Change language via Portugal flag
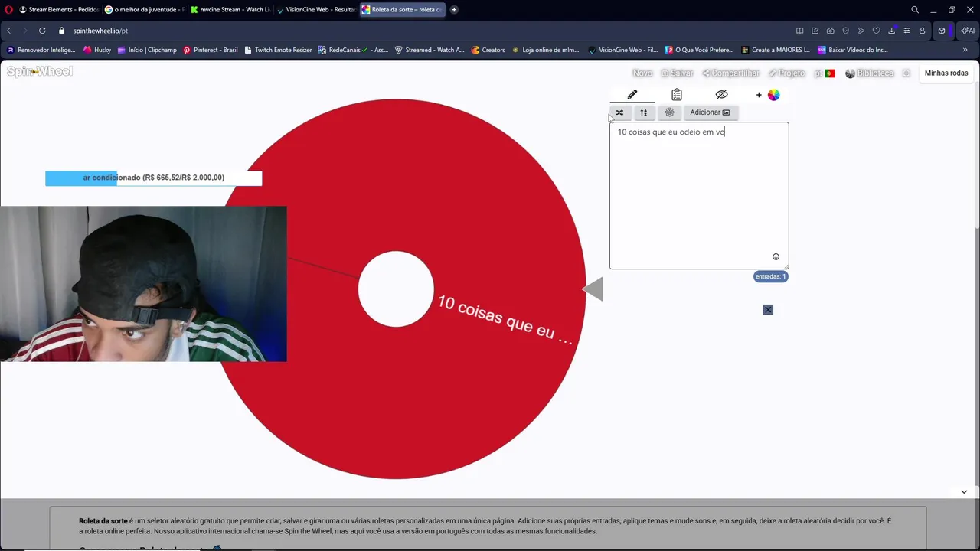The width and height of the screenshot is (980, 551). tap(829, 73)
